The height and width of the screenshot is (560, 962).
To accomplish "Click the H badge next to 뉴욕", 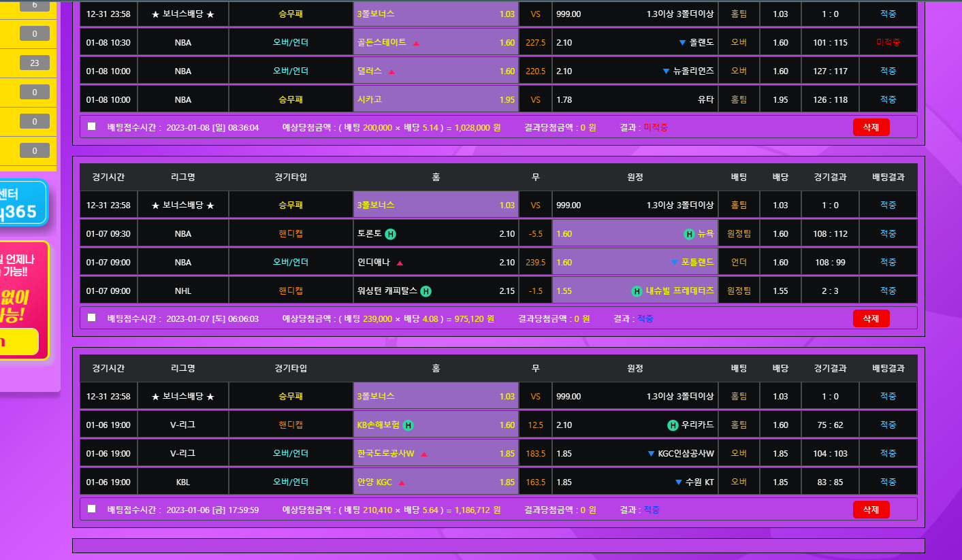I will 689,234.
